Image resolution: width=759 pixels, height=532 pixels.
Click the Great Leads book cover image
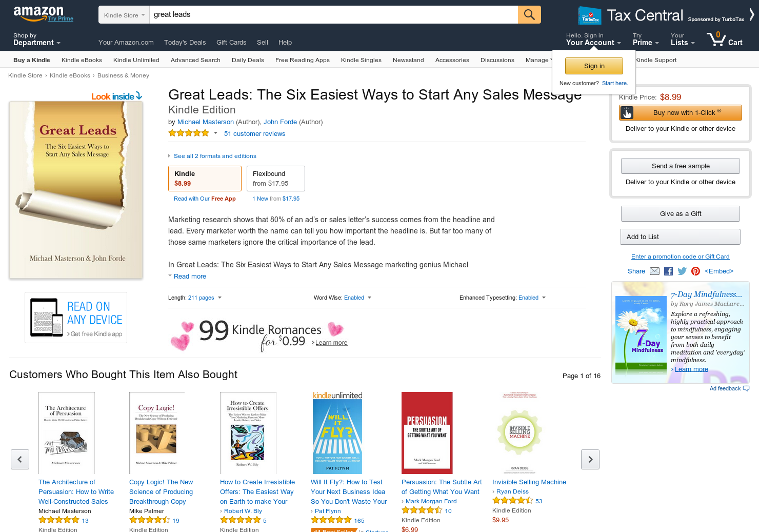[76, 190]
